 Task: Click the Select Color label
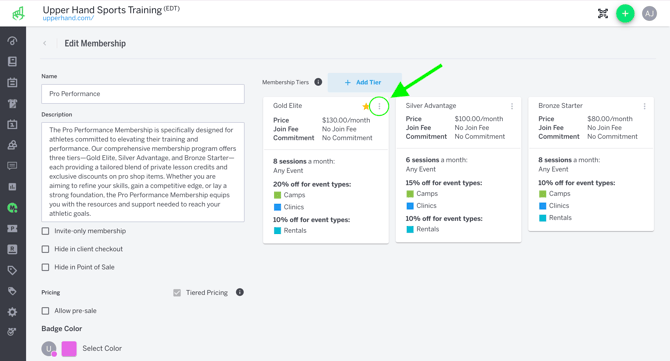[102, 348]
